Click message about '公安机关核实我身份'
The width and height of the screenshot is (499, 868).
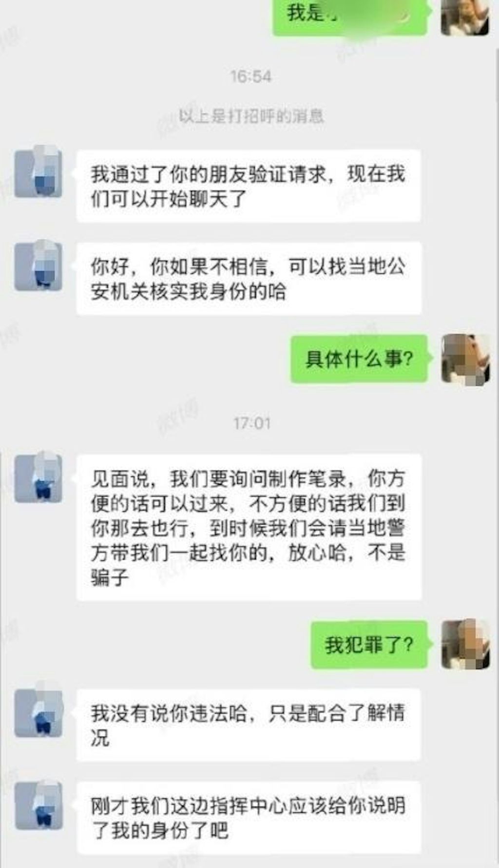pyautogui.click(x=249, y=278)
